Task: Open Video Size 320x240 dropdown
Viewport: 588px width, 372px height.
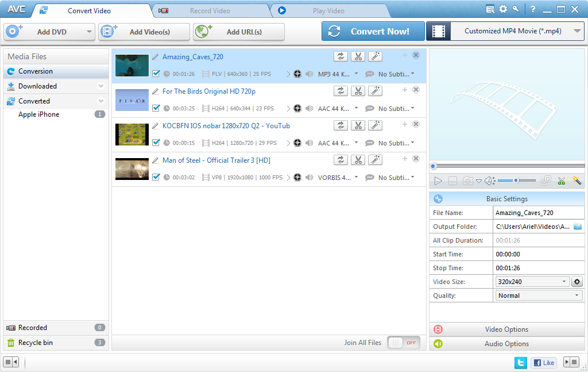Action: [x=532, y=282]
